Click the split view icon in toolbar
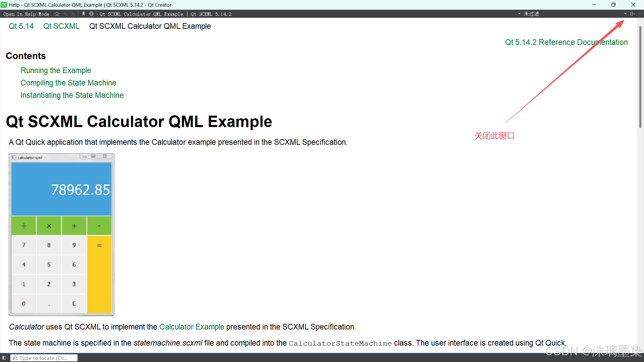 click(x=632, y=14)
